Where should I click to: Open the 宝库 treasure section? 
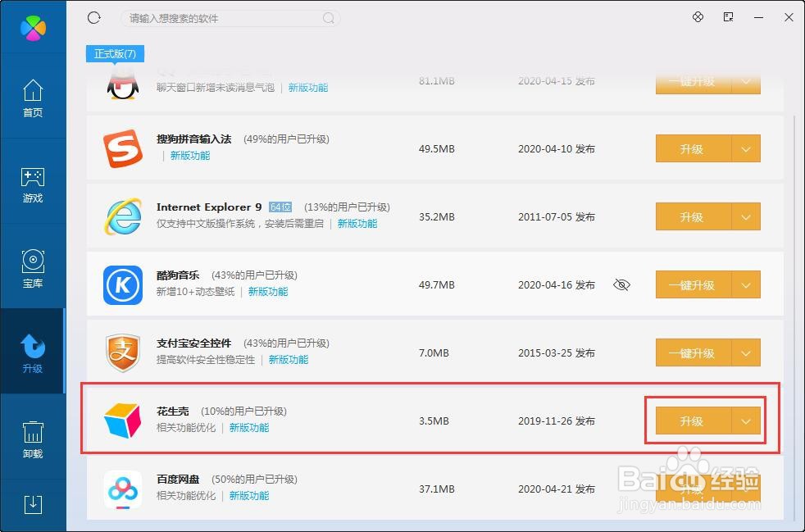click(x=33, y=269)
